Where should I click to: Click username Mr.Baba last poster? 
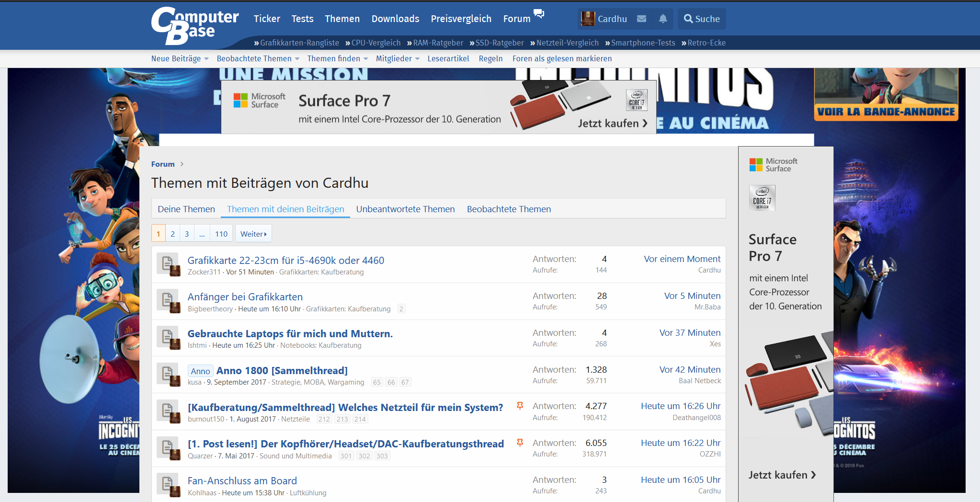coord(707,307)
